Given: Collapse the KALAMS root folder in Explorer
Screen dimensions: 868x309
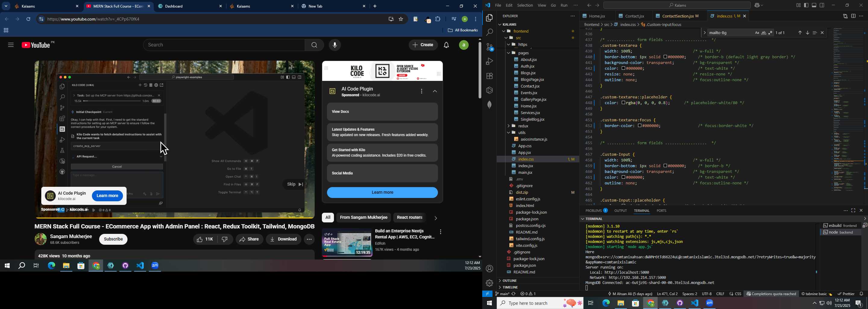Looking at the screenshot, I should [x=501, y=24].
